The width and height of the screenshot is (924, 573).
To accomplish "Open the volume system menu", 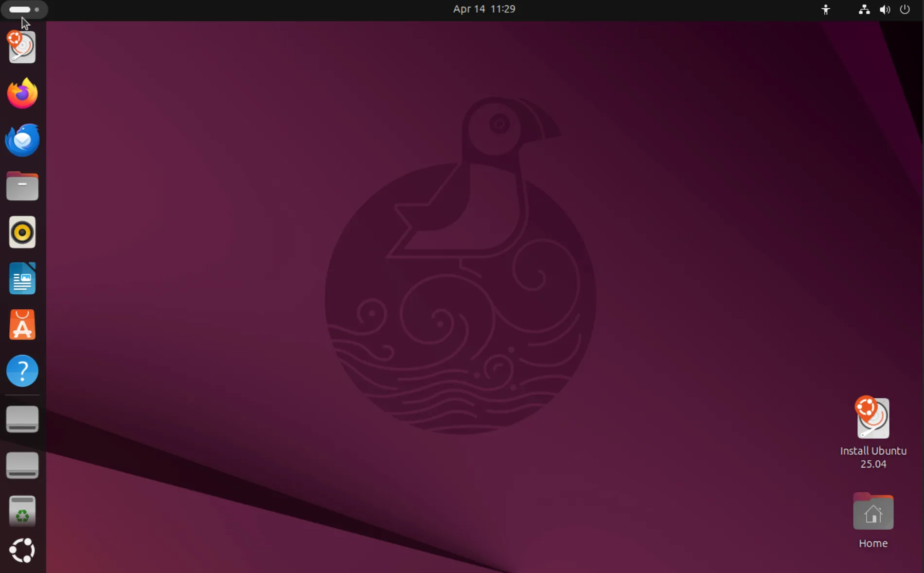I will coord(885,9).
